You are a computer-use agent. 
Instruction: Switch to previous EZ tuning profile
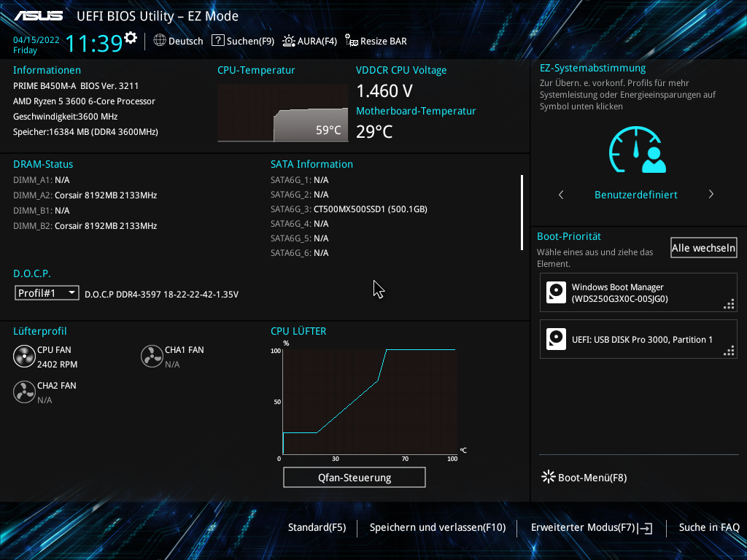pos(561,195)
